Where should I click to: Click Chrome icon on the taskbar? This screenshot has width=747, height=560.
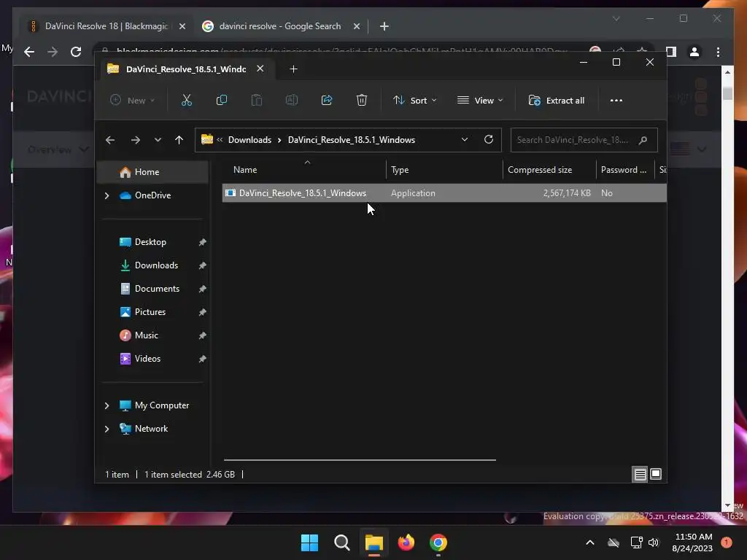tap(438, 542)
